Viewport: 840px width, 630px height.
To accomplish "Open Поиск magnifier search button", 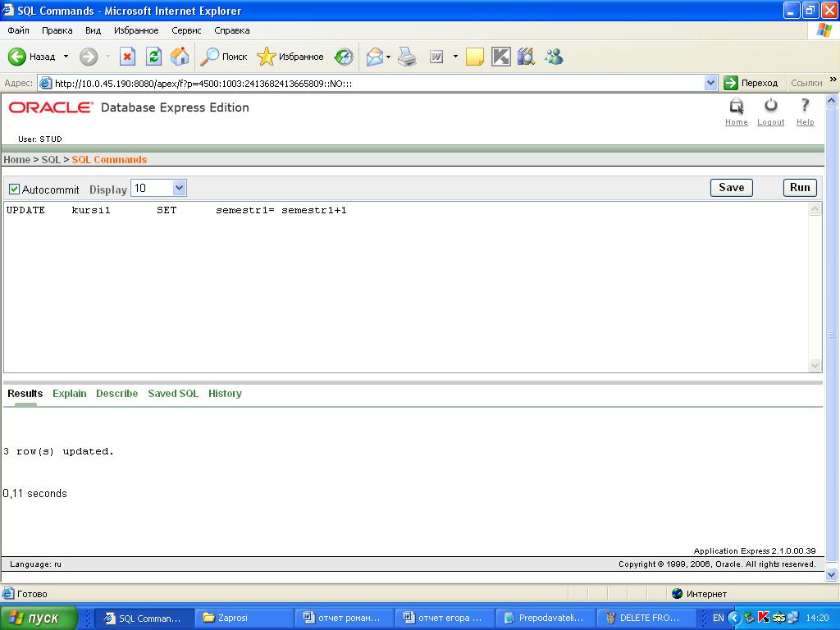I will [x=223, y=57].
